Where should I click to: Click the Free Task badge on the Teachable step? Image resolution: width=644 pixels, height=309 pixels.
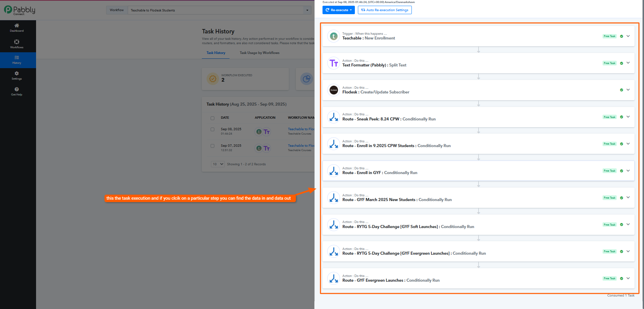coord(610,36)
